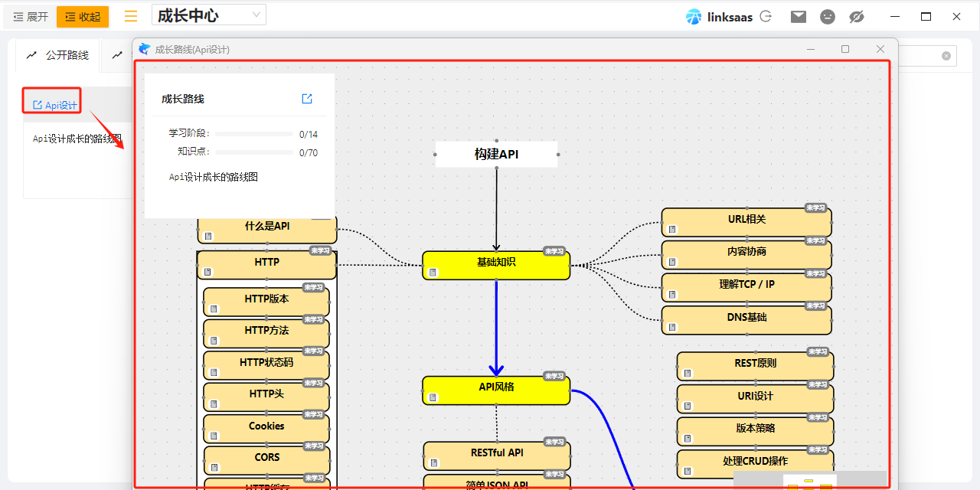Open the Api设计 roadmap link
Image resolution: width=980 pixels, height=490 pixels.
point(55,105)
